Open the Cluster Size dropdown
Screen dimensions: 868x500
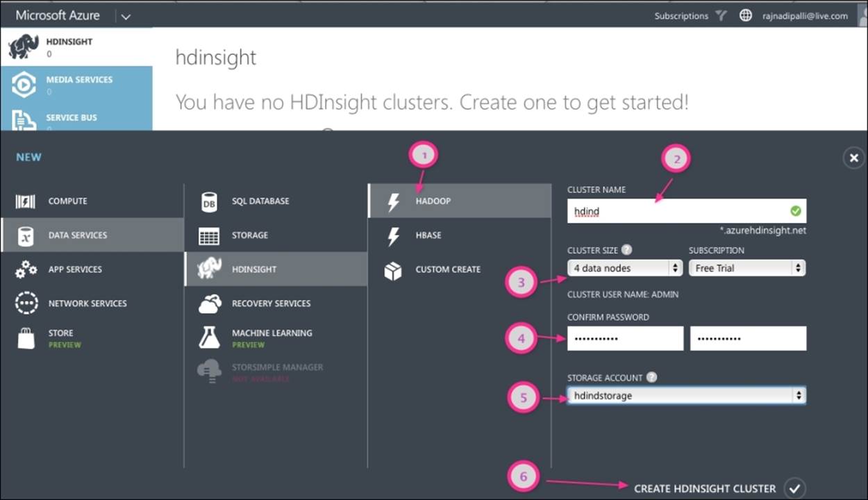tap(625, 268)
